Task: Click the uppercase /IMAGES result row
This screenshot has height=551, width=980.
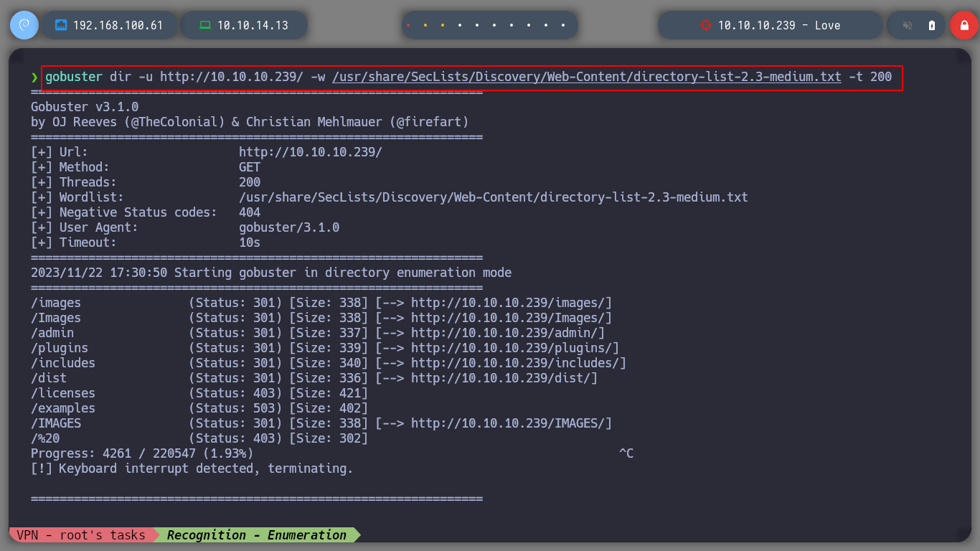Action: click(x=321, y=423)
